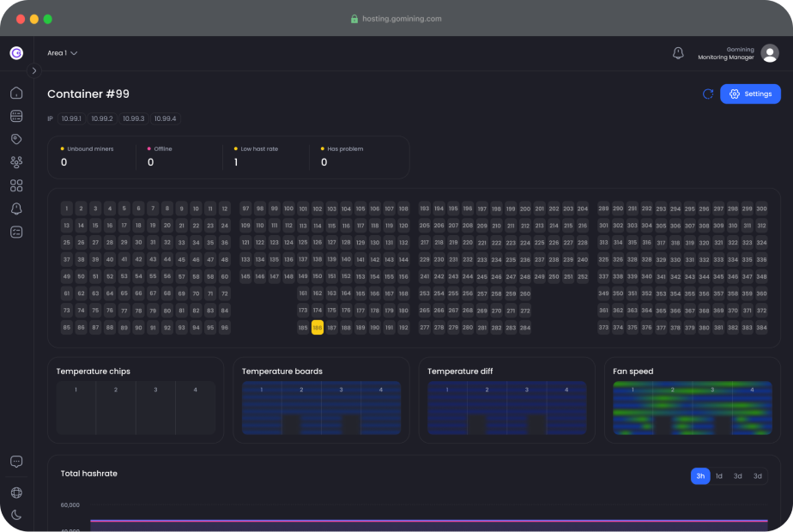Viewport: 793px width, 532px height.
Task: Select miner slot 260
Action: [525, 293]
